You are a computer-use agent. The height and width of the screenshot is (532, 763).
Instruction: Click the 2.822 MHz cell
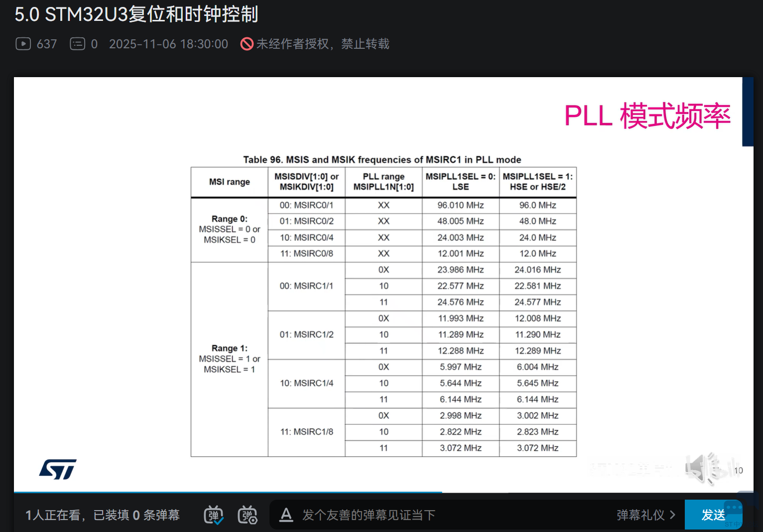pos(461,432)
